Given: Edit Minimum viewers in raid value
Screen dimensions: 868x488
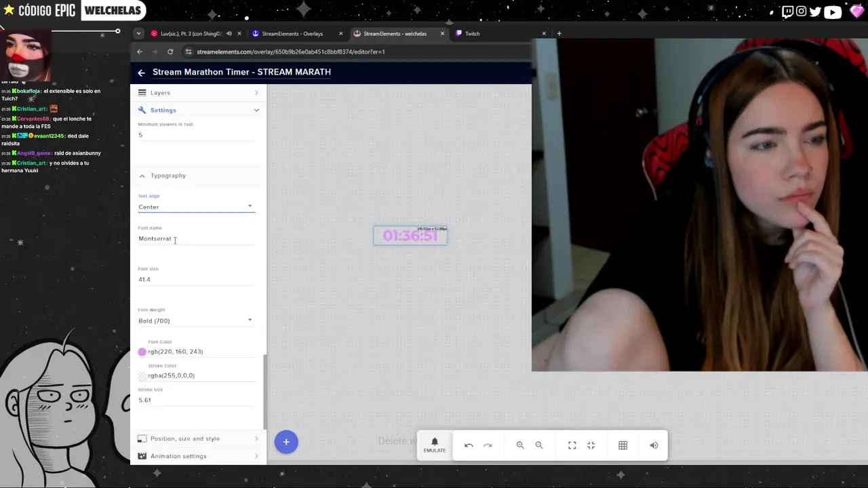Looking at the screenshot, I should point(196,135).
